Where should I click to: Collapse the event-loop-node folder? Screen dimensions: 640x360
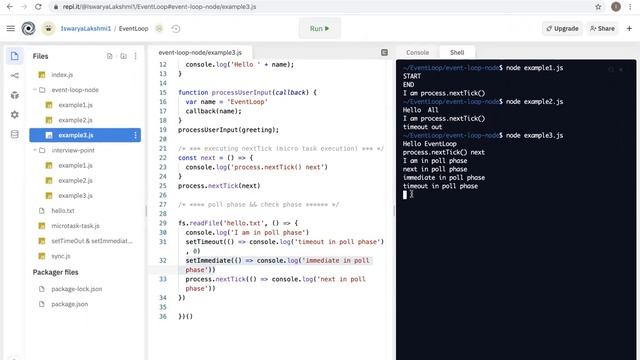pyautogui.click(x=35, y=90)
